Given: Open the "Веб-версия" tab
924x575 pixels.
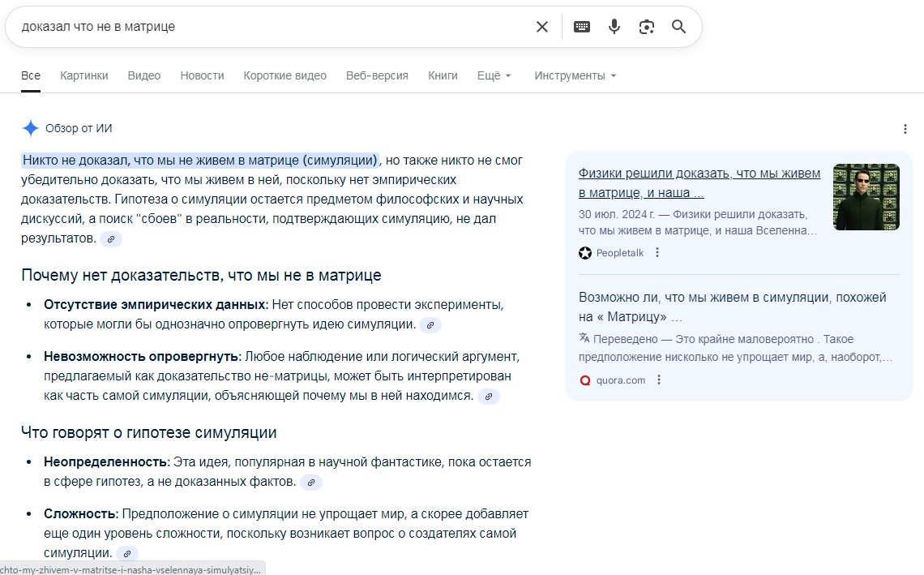Looking at the screenshot, I should click(377, 75).
